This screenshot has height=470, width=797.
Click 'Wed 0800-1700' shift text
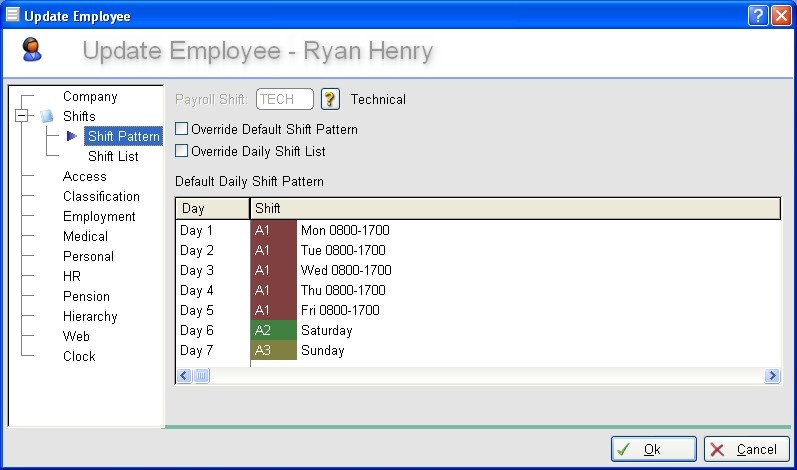(346, 270)
